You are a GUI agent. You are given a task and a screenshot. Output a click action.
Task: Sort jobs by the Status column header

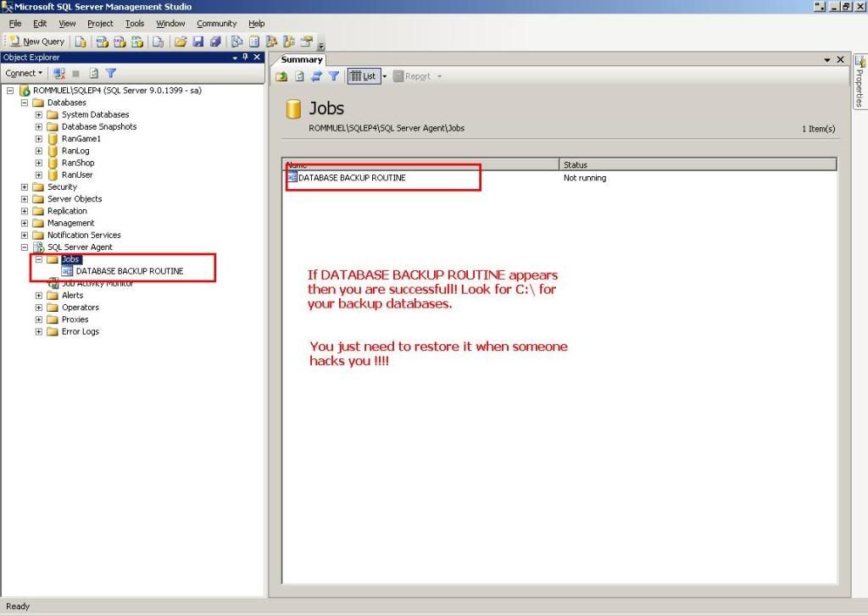coord(575,164)
